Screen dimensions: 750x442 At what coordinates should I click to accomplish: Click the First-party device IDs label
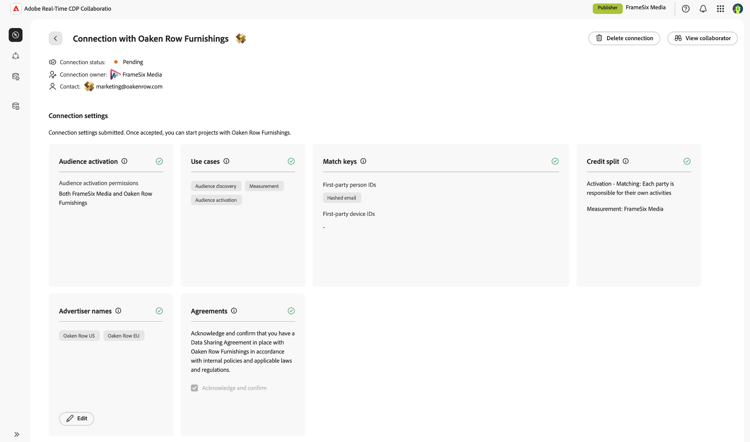[x=349, y=214]
